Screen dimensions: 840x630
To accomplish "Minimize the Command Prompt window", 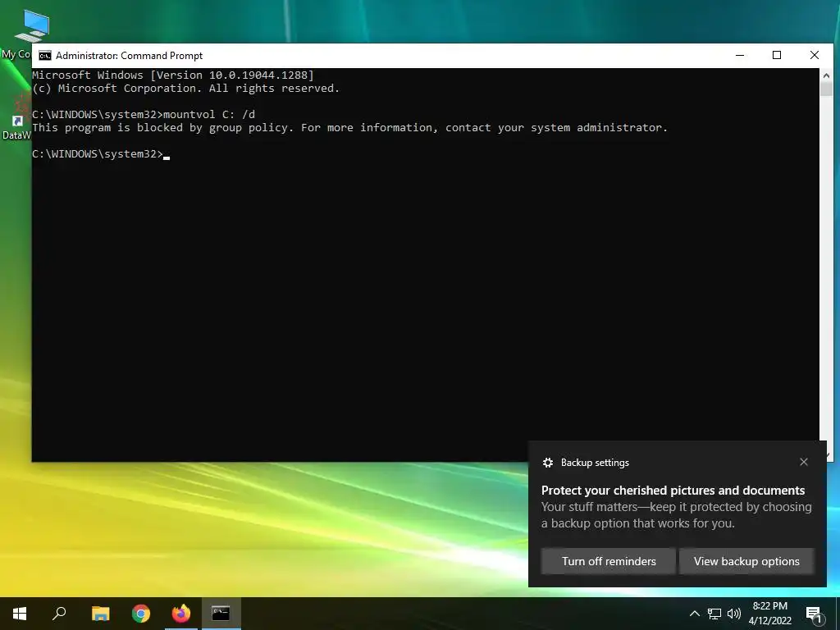I will pyautogui.click(x=740, y=55).
